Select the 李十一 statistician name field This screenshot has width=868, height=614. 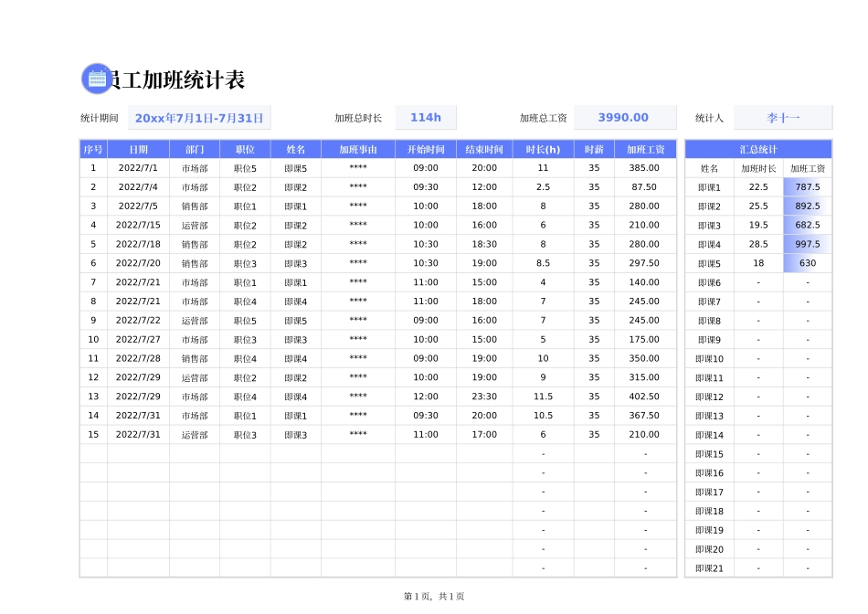[x=791, y=117]
